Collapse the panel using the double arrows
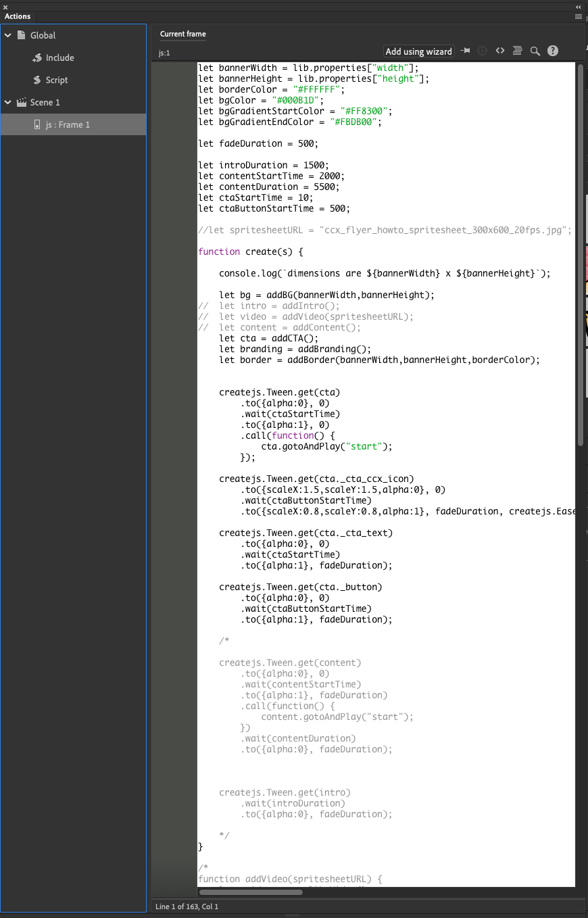 click(578, 7)
